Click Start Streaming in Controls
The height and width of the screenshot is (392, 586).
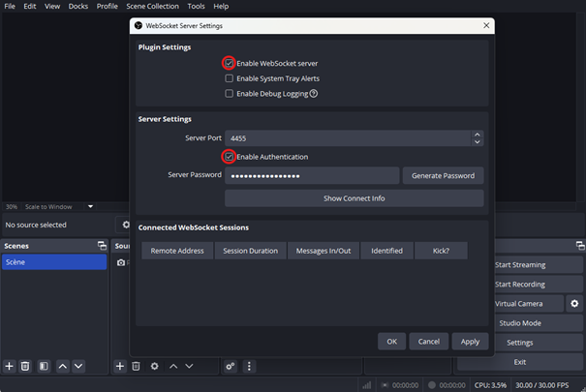(x=539, y=264)
